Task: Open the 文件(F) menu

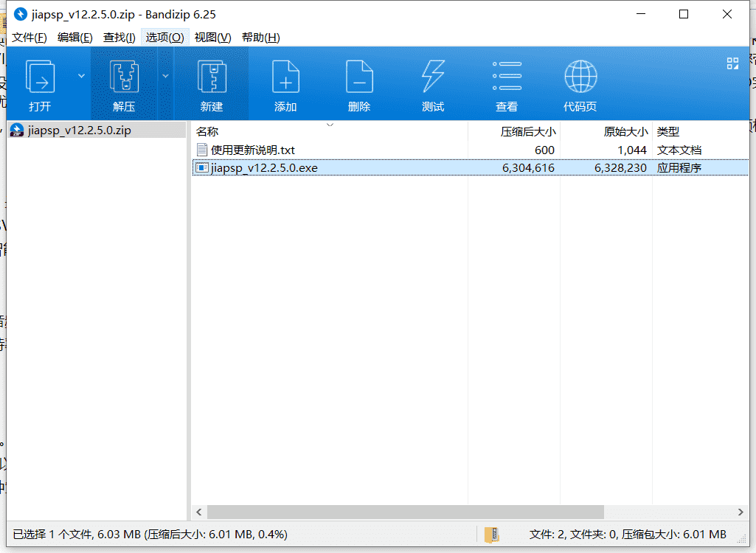Action: [29, 38]
